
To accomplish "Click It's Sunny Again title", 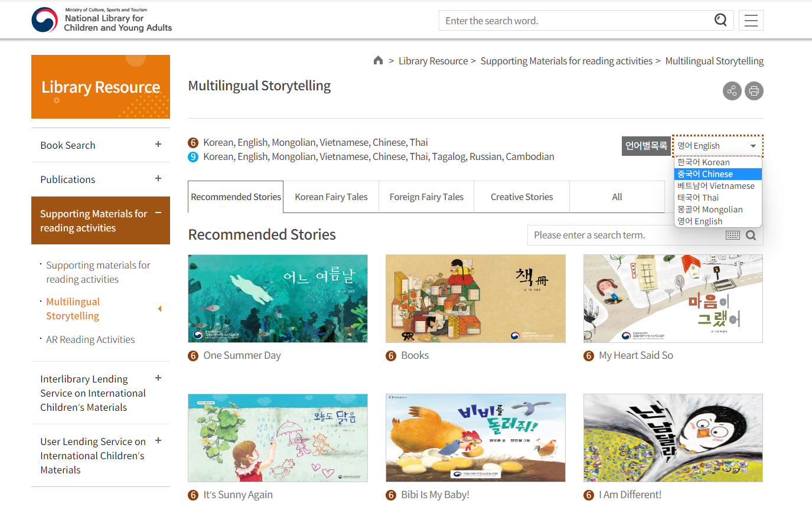I will coord(238,495).
